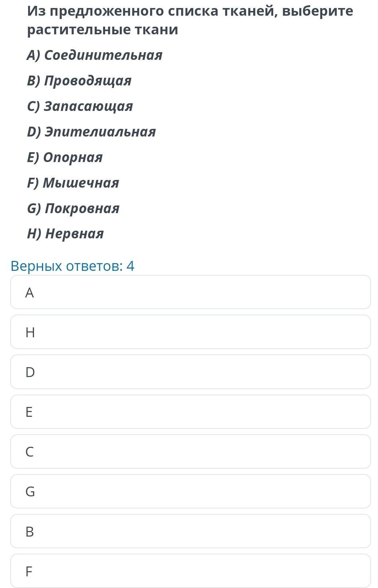Click the 'B) Проводящая' list item

[79, 81]
